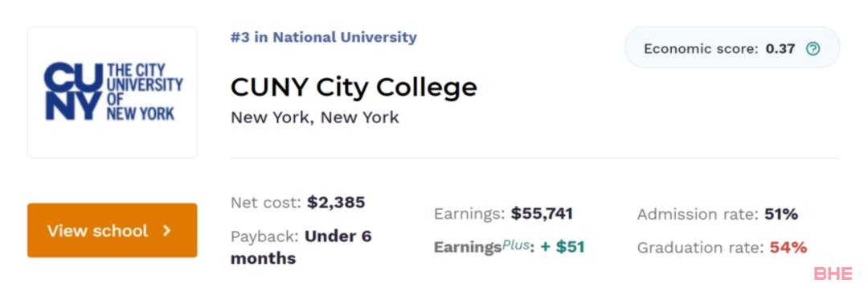The image size is (868, 296).
Task: Select the #3 in National University ranking
Action: coord(323,37)
